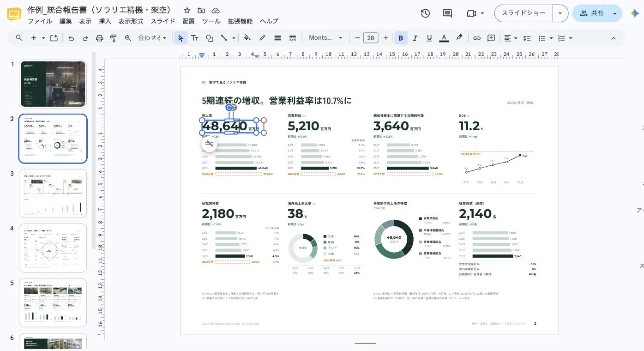
Task: Open border dash options
Action: pyautogui.click(x=292, y=38)
